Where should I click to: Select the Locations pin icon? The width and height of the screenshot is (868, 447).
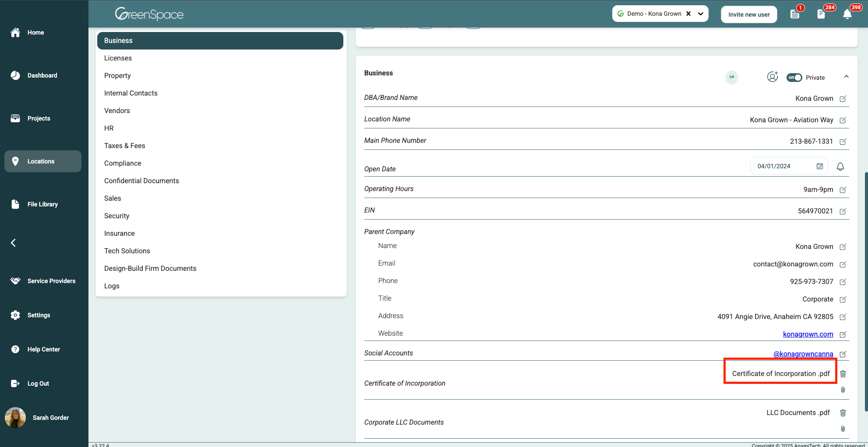(15, 161)
